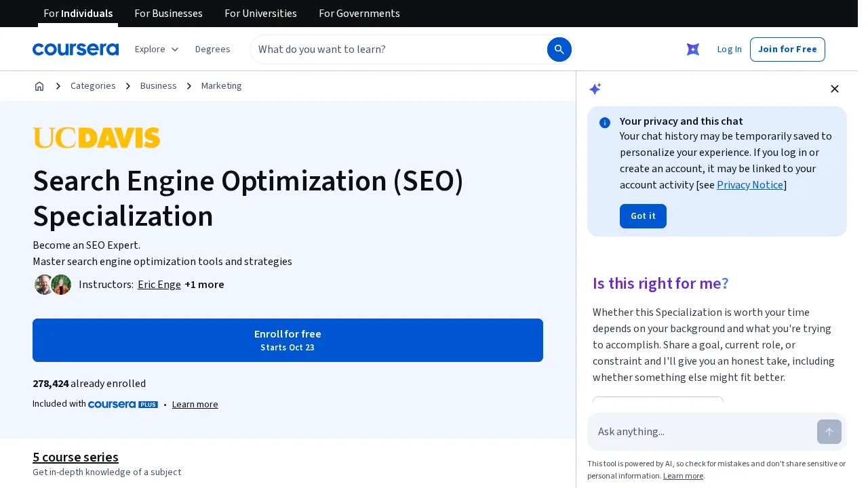Open the AI assistant star icon in header

coord(693,49)
